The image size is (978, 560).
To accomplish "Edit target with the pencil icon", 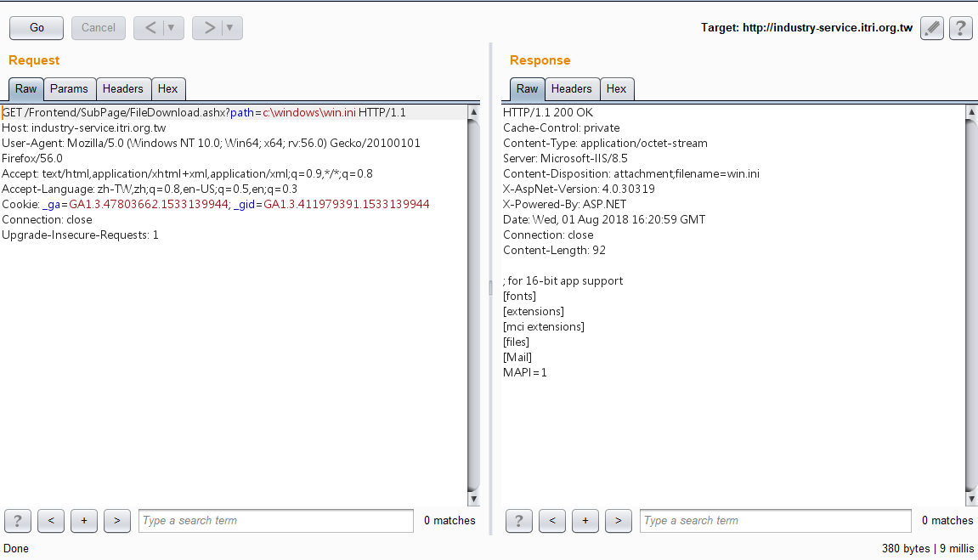I will pos(932,28).
